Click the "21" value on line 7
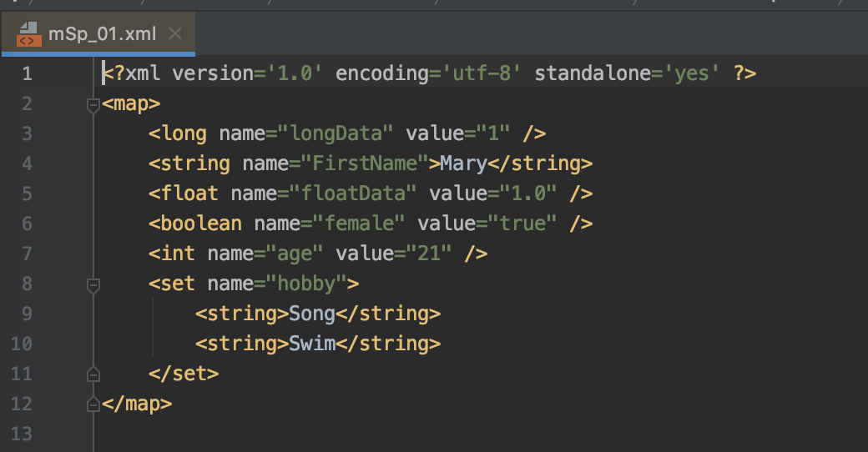This screenshot has width=868, height=452. (429, 254)
